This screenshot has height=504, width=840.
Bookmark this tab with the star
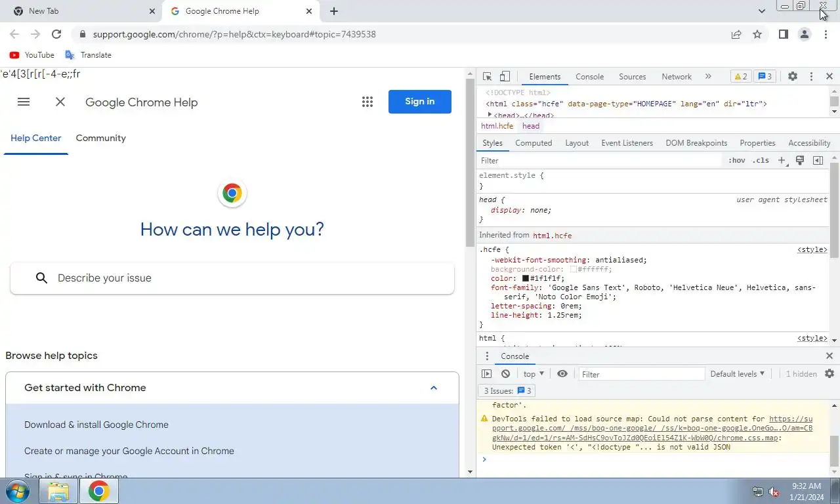coord(757,34)
